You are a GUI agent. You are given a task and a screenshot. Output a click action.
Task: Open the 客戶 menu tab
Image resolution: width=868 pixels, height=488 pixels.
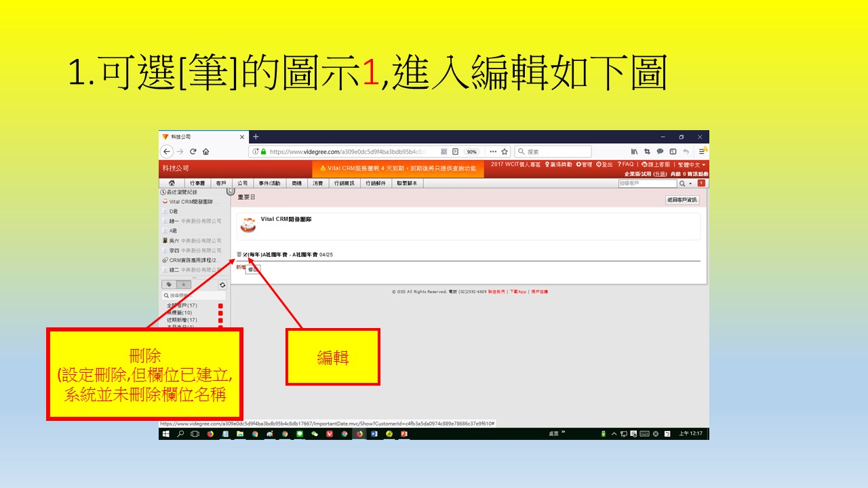(221, 183)
